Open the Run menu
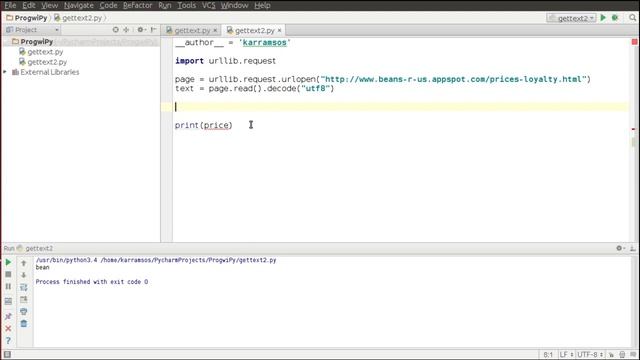Viewport: 640px width, 360px height. [164, 5]
